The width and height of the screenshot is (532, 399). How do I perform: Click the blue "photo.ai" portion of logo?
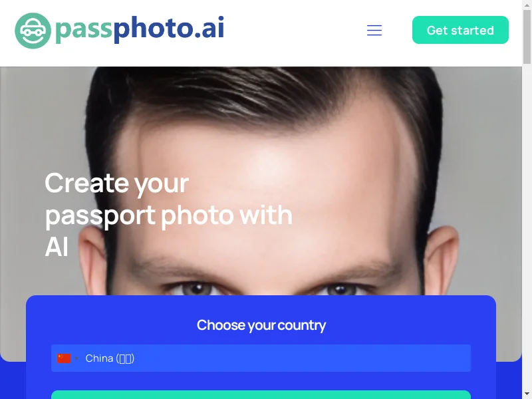(x=169, y=29)
